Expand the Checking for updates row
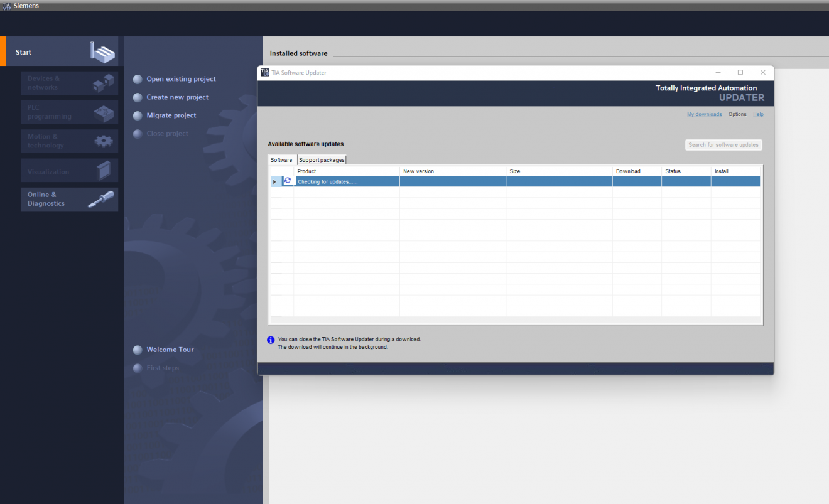 pos(276,181)
